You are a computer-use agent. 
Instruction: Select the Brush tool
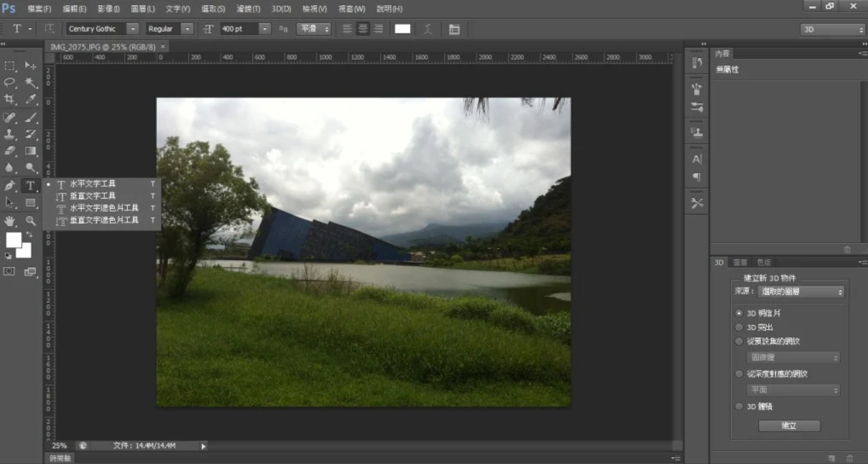click(x=31, y=117)
